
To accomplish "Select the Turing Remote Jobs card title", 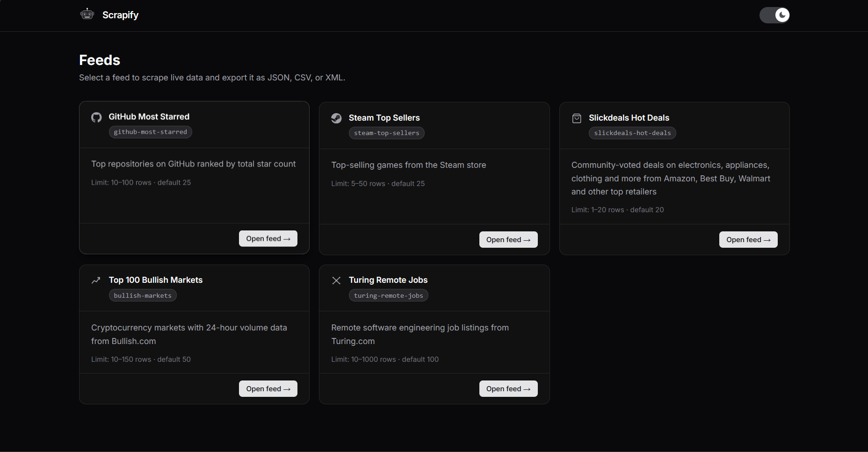I will (x=388, y=280).
